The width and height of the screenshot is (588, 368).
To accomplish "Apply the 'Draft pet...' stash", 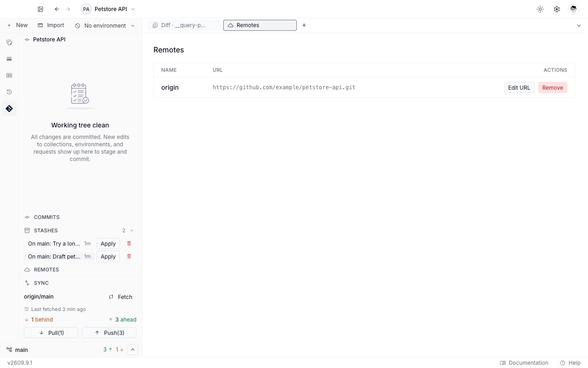I will click(108, 256).
